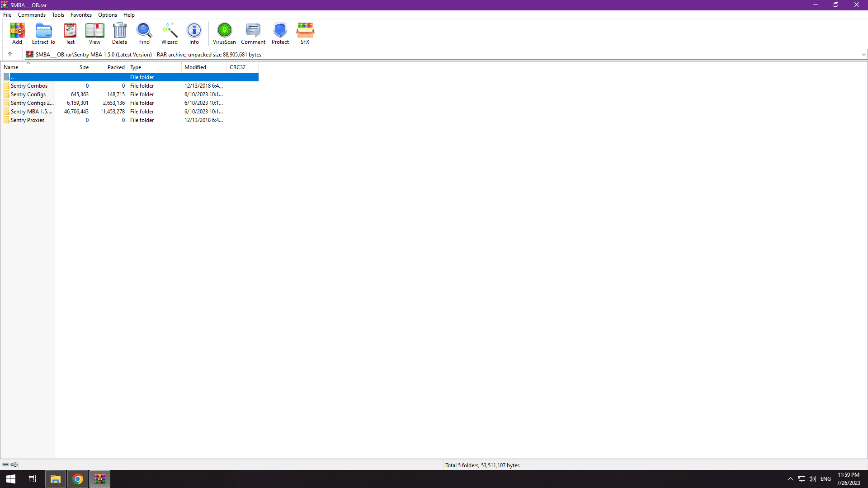Screen dimensions: 868x488
Task: Click the Sentry Proxies folder icon
Action: (6, 120)
